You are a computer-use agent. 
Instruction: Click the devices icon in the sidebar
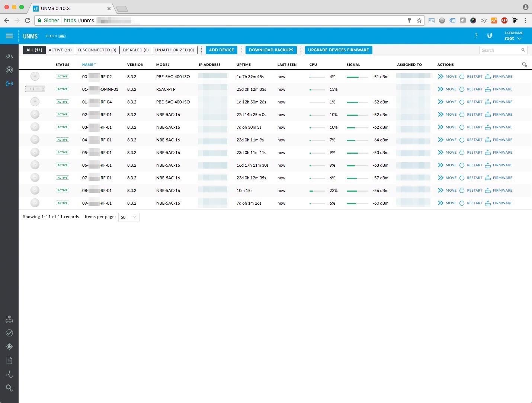9,83
